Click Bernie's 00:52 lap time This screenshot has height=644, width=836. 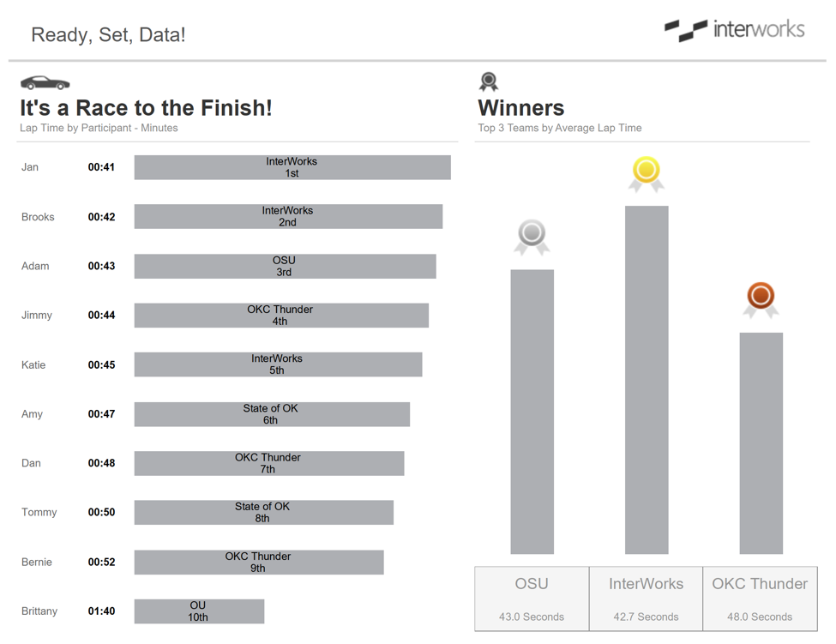point(101,562)
